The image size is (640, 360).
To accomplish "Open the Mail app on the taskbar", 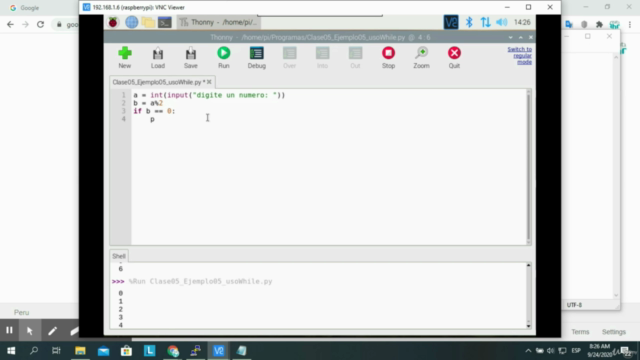I will [x=103, y=351].
